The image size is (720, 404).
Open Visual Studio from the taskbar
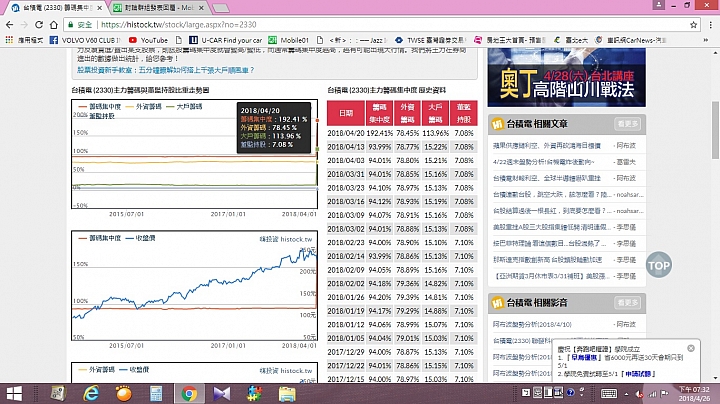pos(221,394)
